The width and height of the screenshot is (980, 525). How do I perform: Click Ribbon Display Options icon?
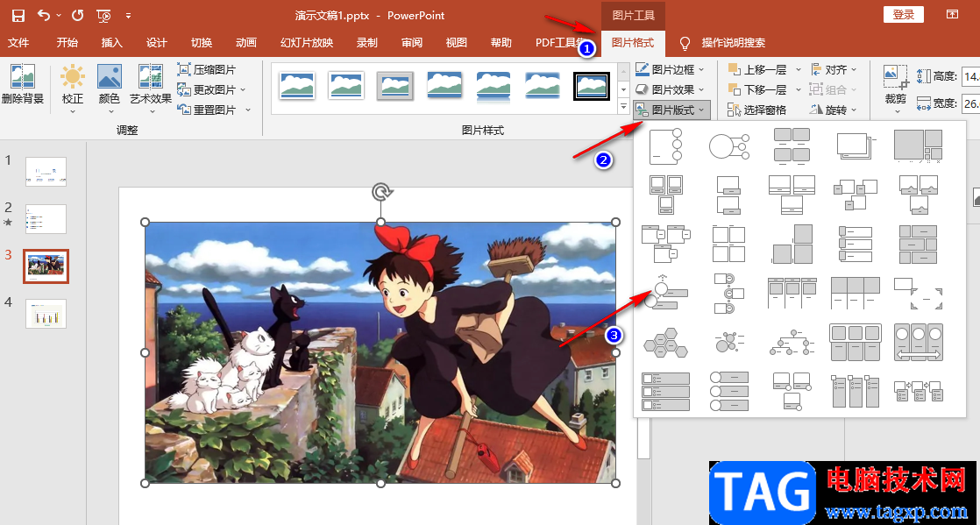953,15
